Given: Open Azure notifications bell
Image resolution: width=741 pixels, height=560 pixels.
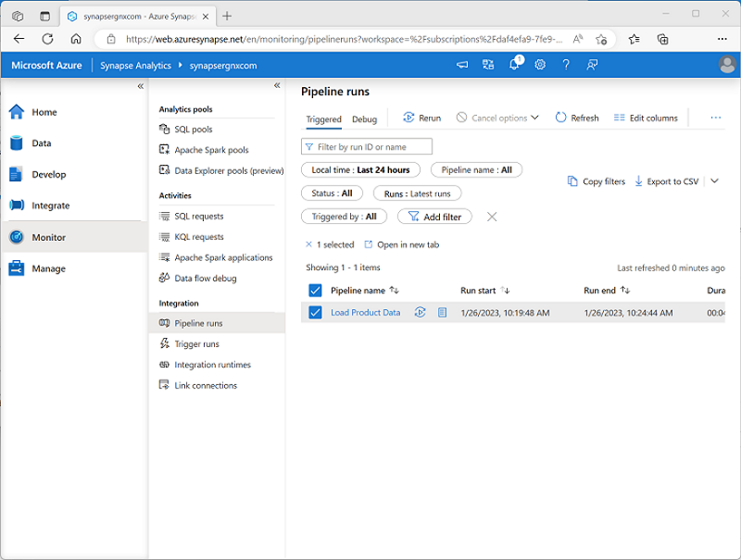Looking at the screenshot, I should click(x=514, y=65).
